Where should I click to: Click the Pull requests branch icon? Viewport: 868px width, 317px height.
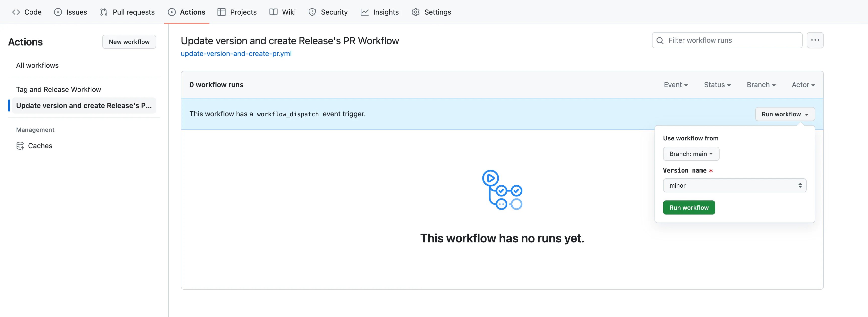coord(104,12)
